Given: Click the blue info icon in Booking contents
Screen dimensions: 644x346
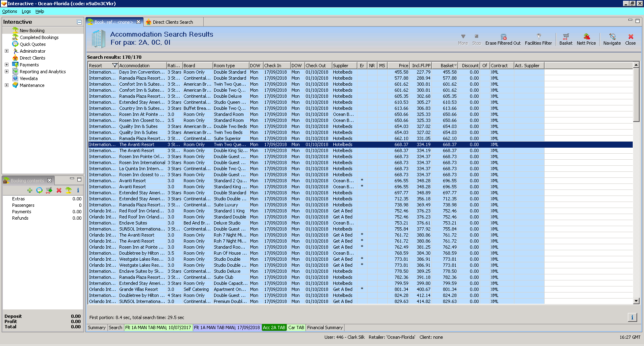Looking at the screenshot, I should (x=78, y=190).
